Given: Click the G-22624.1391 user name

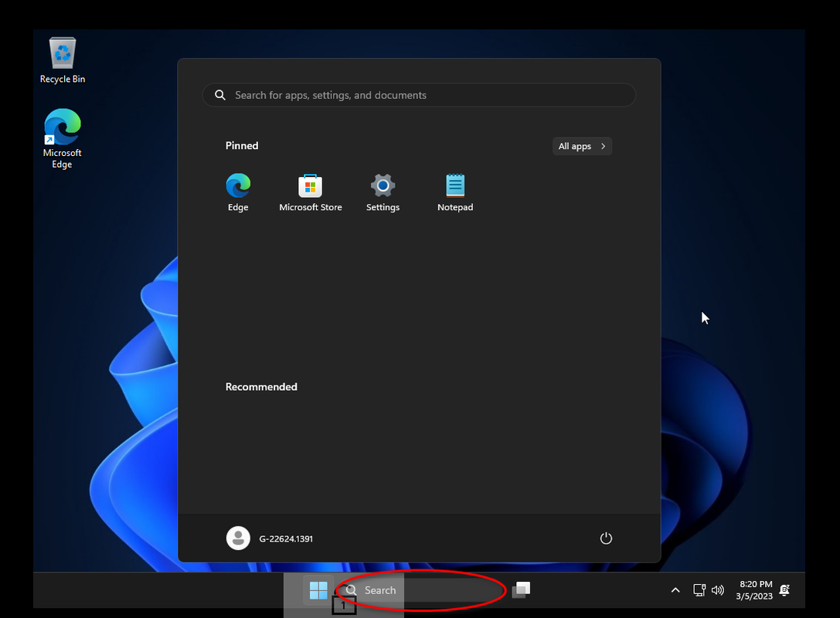Looking at the screenshot, I should pos(286,538).
